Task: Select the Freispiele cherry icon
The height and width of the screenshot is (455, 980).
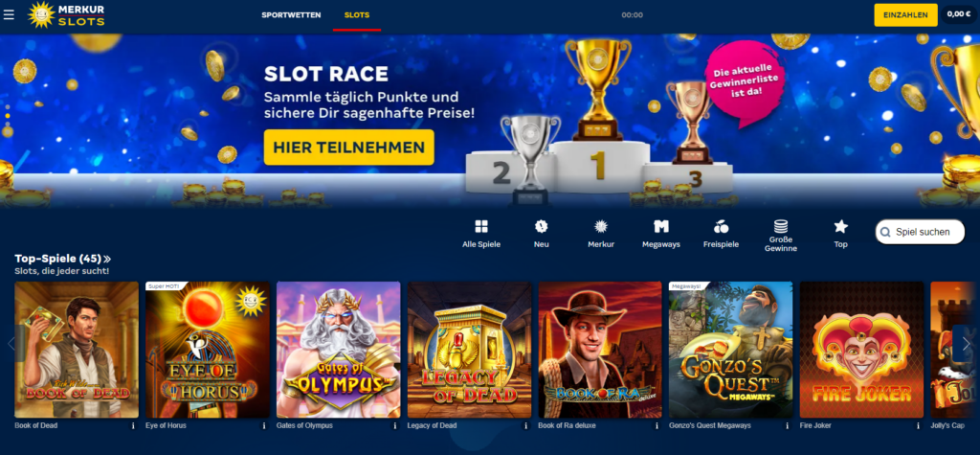Action: click(x=721, y=227)
